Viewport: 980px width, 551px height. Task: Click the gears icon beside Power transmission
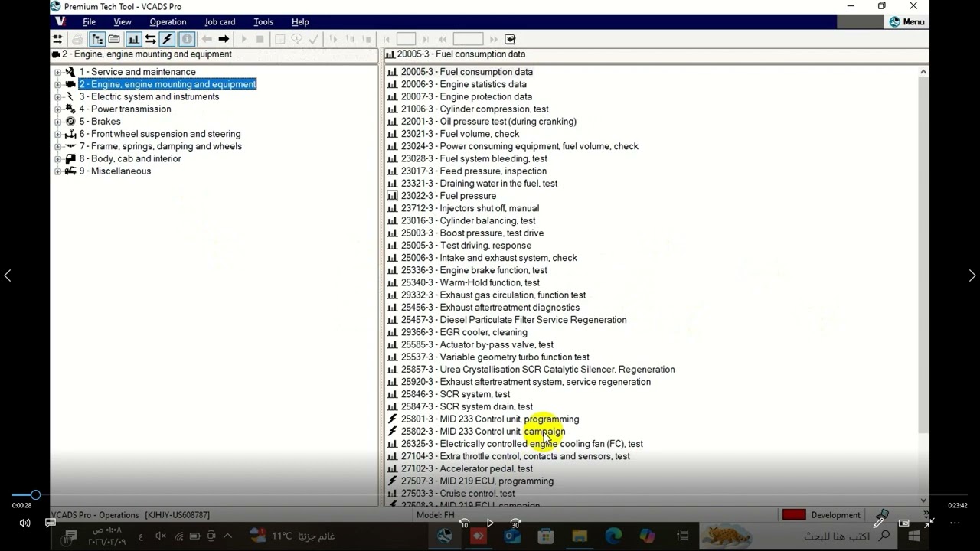point(70,109)
